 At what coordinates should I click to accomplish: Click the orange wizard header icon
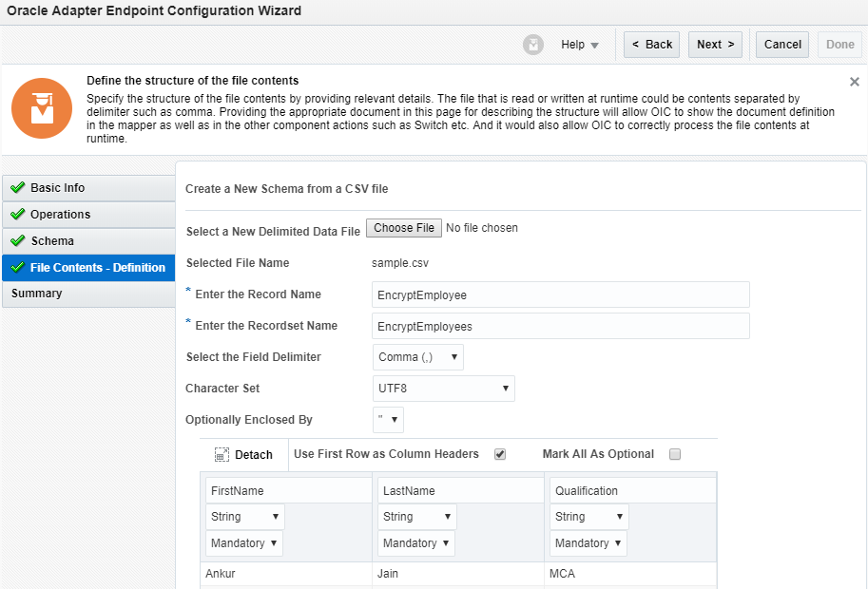(41, 108)
